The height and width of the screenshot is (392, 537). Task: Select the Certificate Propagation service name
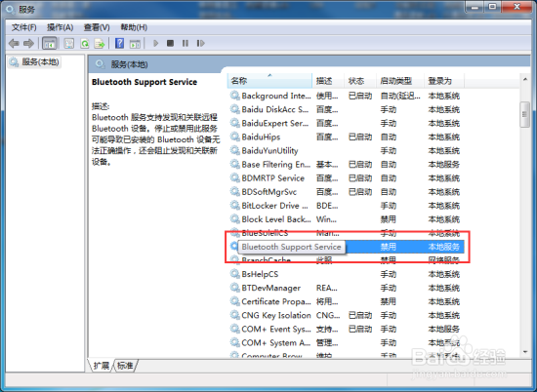coord(276,301)
